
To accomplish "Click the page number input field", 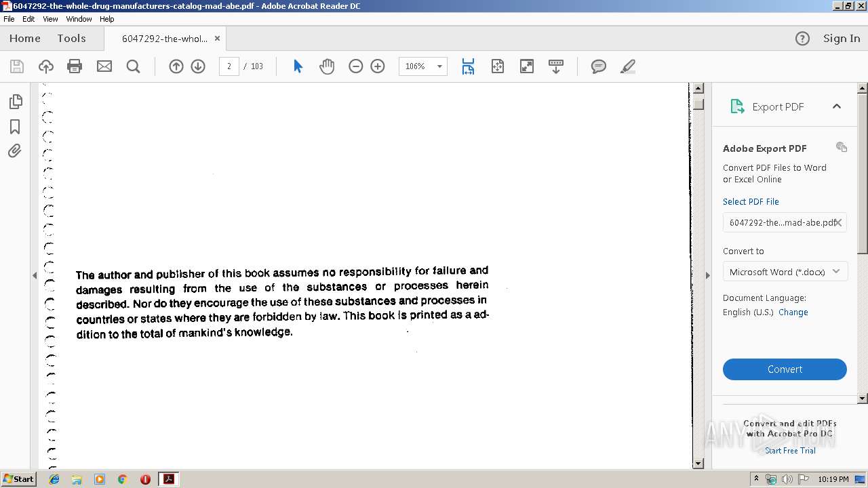I will pos(229,66).
